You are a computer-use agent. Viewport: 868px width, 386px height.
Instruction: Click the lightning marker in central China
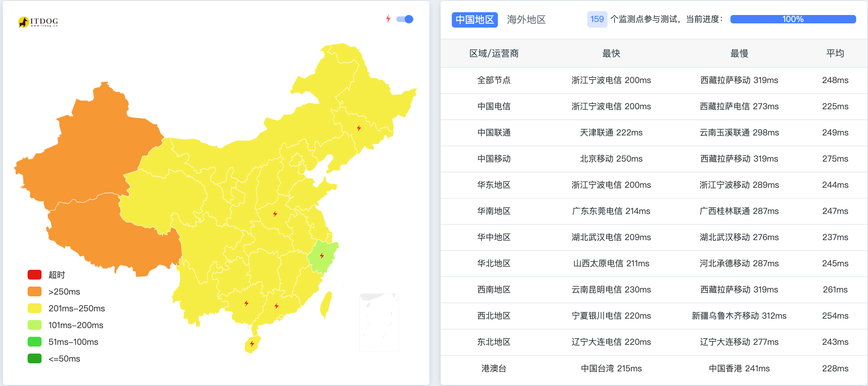click(x=275, y=214)
